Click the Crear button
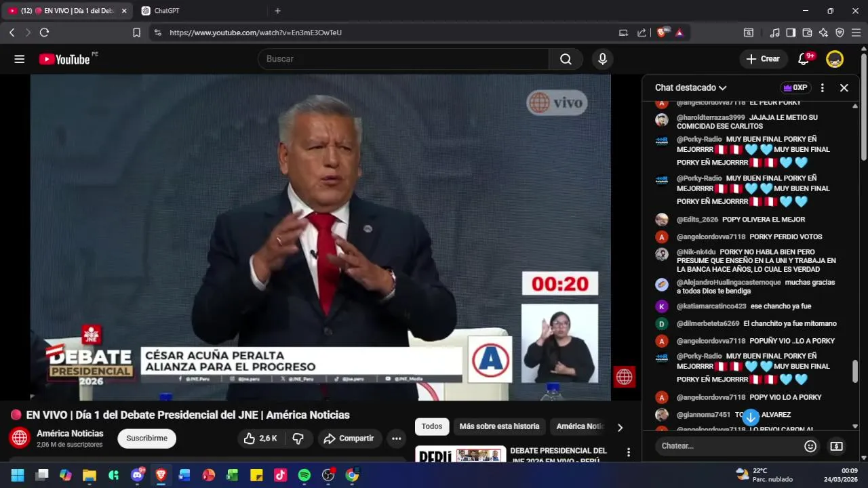 click(x=764, y=59)
